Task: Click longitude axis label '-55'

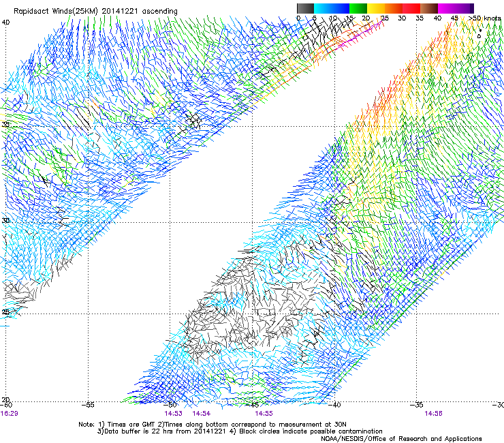Action: [88, 405]
